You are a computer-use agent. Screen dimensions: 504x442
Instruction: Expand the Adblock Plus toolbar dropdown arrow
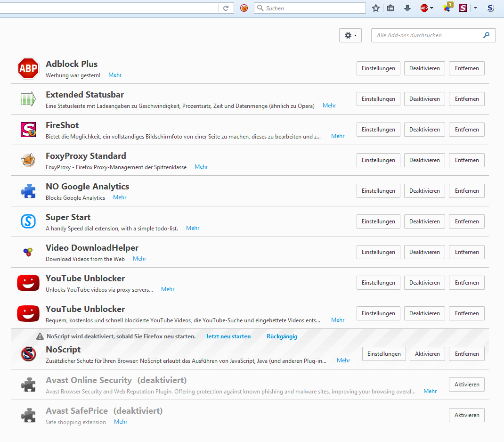(x=431, y=8)
